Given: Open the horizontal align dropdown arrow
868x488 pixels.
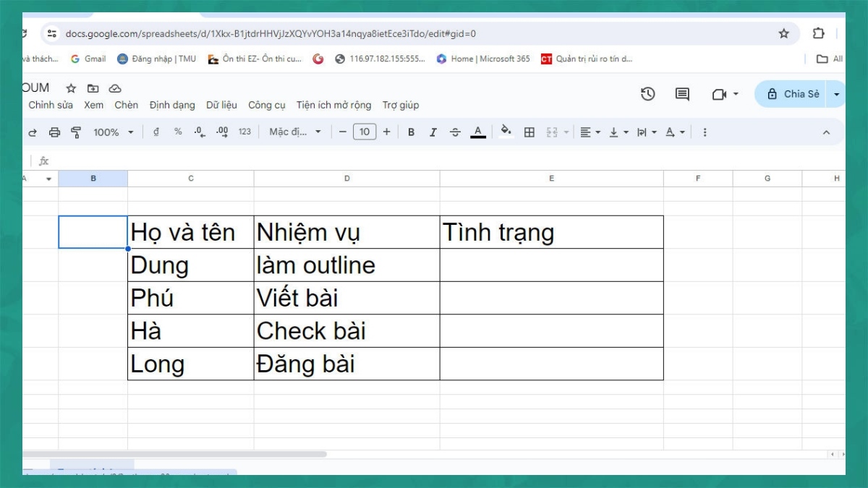Looking at the screenshot, I should point(597,132).
